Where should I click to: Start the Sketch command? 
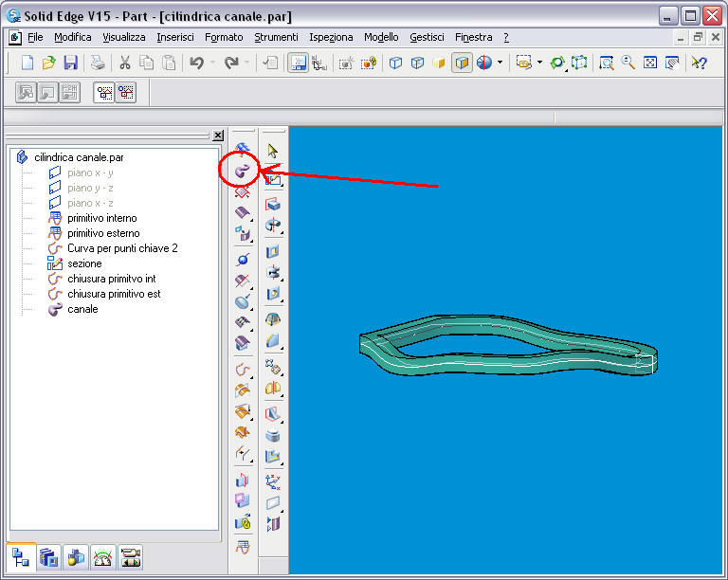click(x=273, y=178)
